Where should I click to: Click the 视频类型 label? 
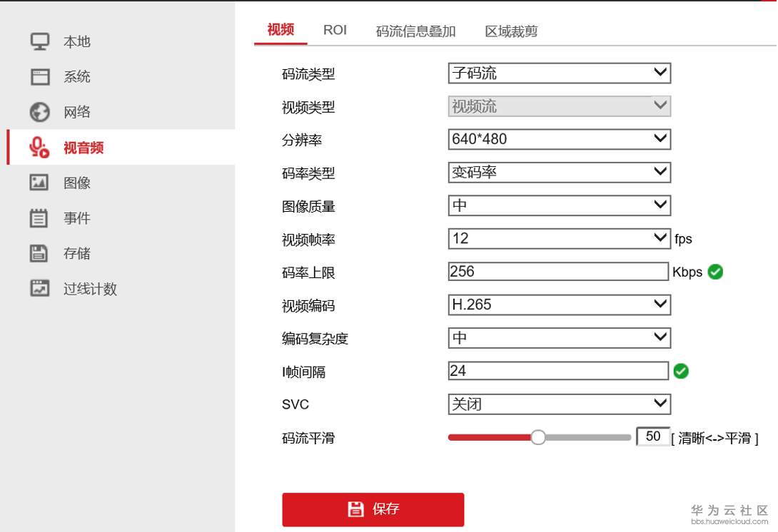coord(308,108)
